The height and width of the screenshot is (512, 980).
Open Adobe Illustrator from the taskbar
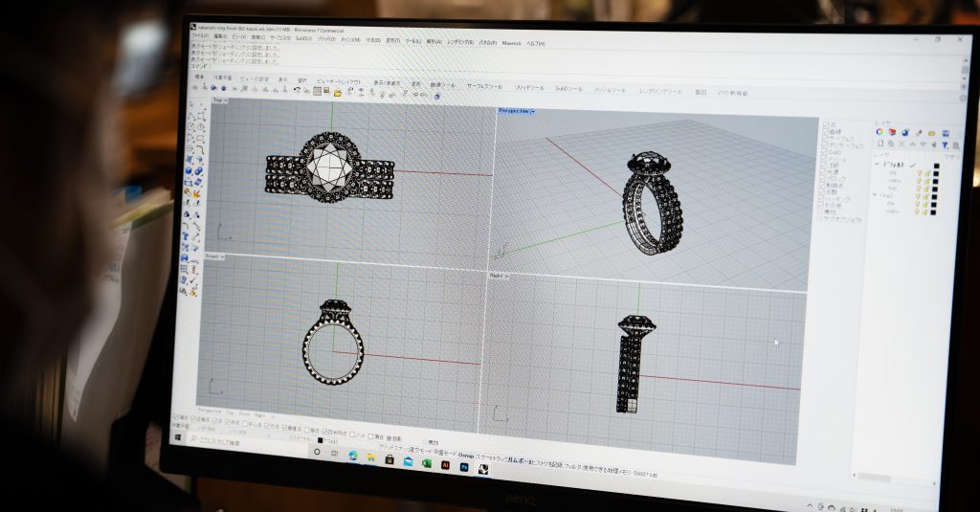click(x=445, y=464)
